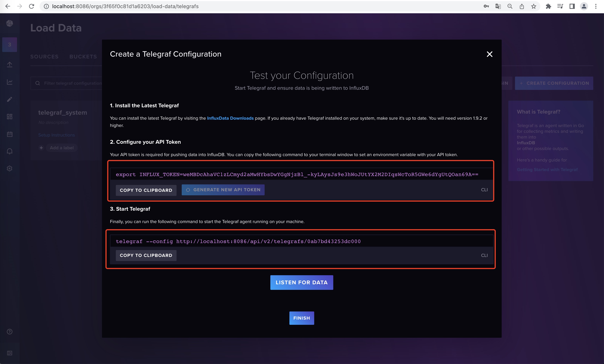Open Settings gear icon in sidebar
This screenshot has height=364, width=604.
pyautogui.click(x=10, y=168)
